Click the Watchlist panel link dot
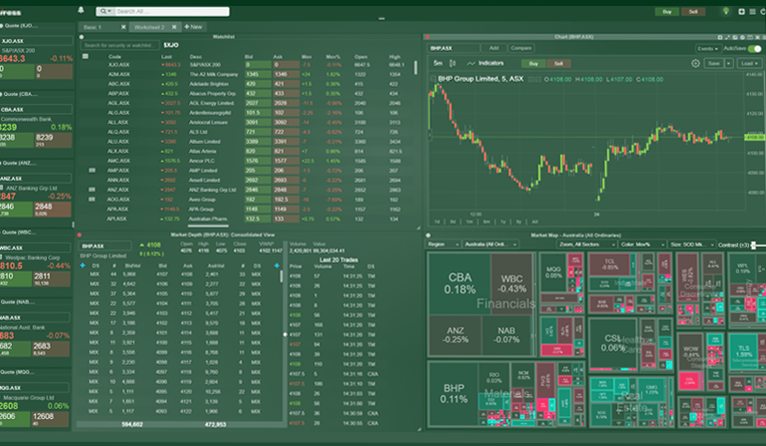The width and height of the screenshot is (766, 446). click(x=82, y=37)
